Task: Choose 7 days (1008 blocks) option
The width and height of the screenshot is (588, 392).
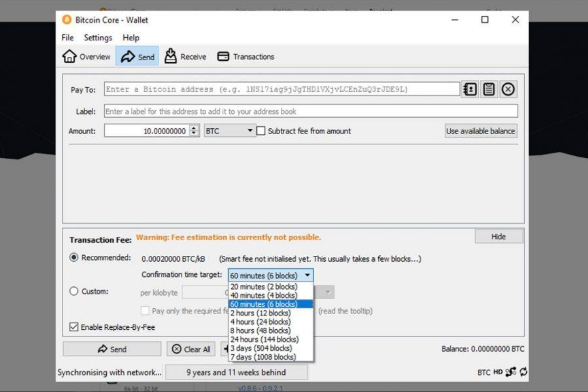Action: click(x=270, y=357)
